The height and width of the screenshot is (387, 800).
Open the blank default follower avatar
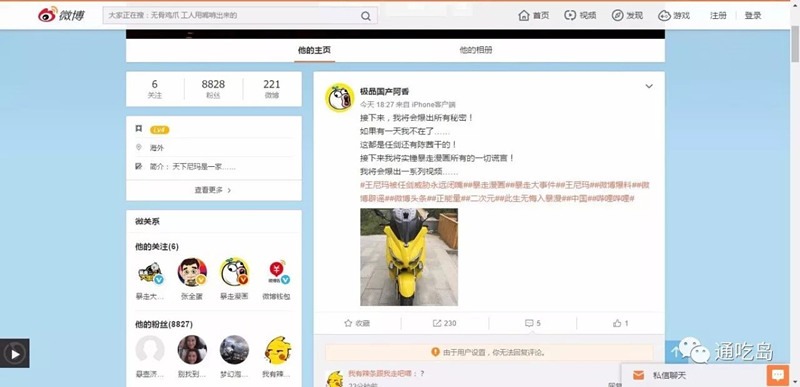(x=150, y=349)
